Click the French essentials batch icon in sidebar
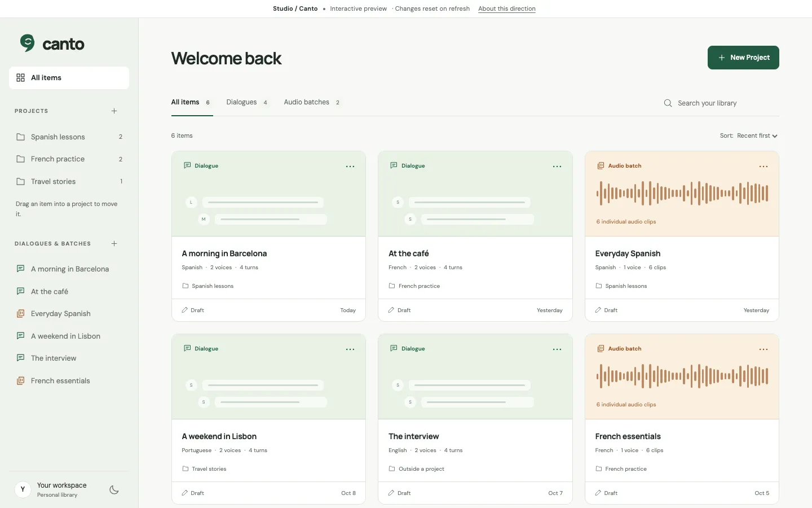 [x=21, y=381]
